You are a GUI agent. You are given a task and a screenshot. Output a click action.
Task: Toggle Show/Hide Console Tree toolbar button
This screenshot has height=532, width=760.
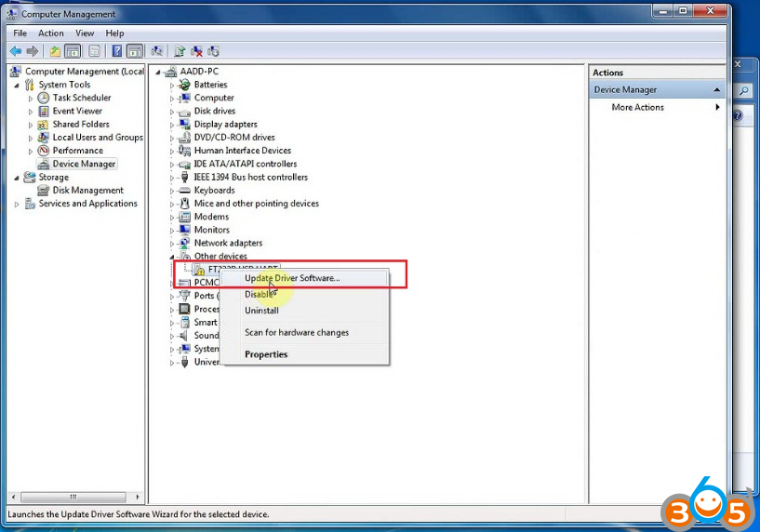[73, 51]
